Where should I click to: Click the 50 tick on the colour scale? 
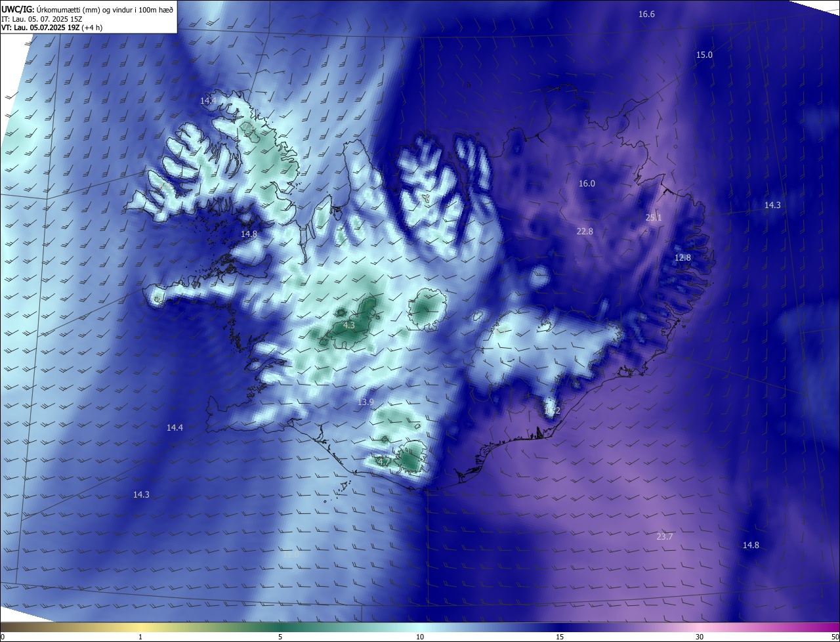835,637
